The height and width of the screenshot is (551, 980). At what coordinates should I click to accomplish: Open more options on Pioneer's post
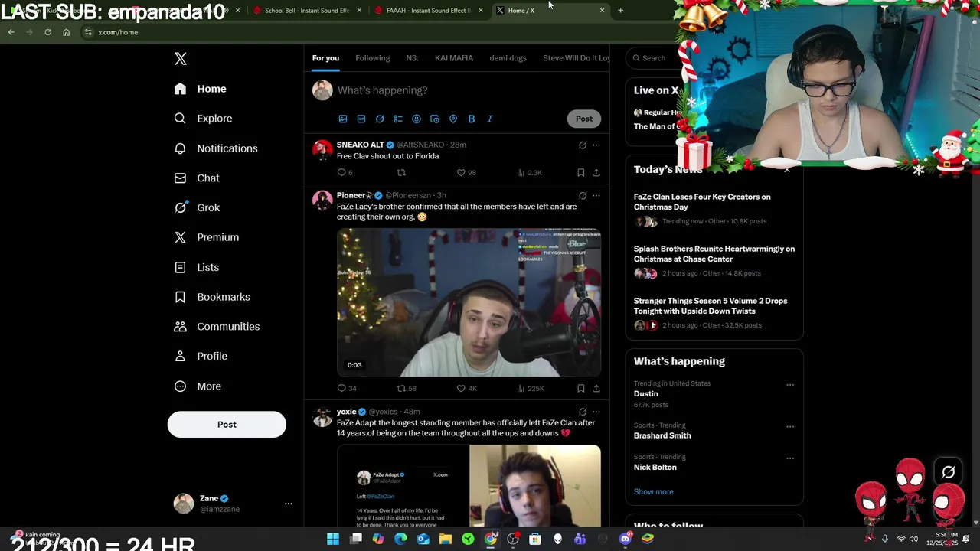pos(596,195)
